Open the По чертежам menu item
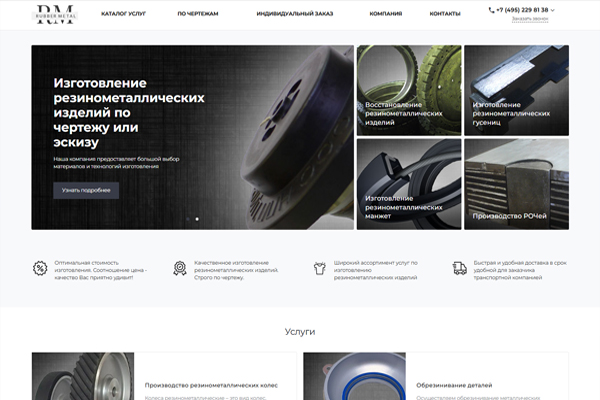The height and width of the screenshot is (400, 600). coord(197,14)
